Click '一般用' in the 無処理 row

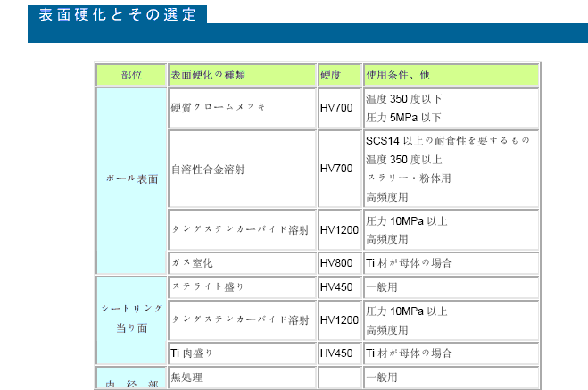tap(381, 378)
